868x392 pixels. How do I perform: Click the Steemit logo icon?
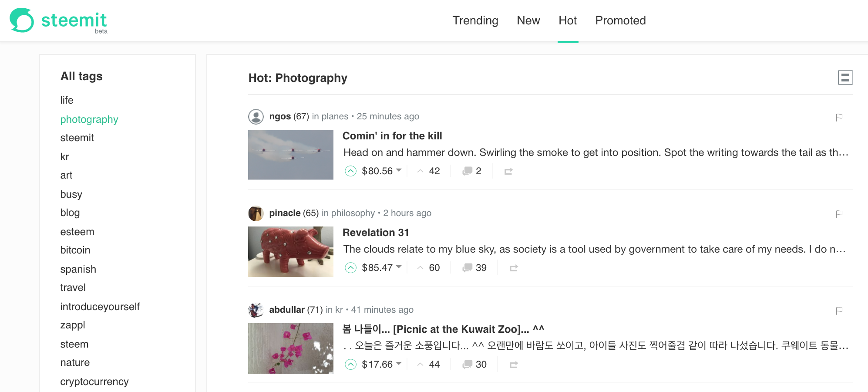click(22, 20)
